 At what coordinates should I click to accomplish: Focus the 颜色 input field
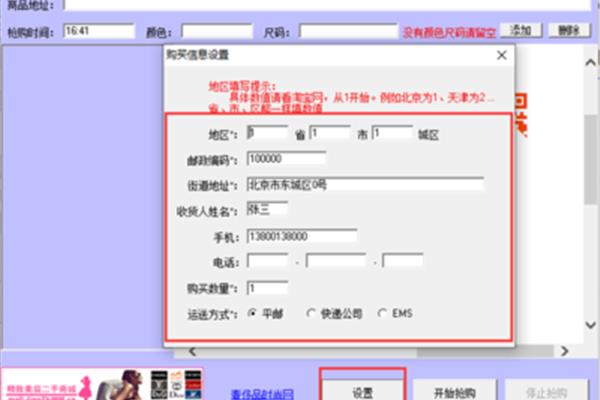tap(217, 31)
